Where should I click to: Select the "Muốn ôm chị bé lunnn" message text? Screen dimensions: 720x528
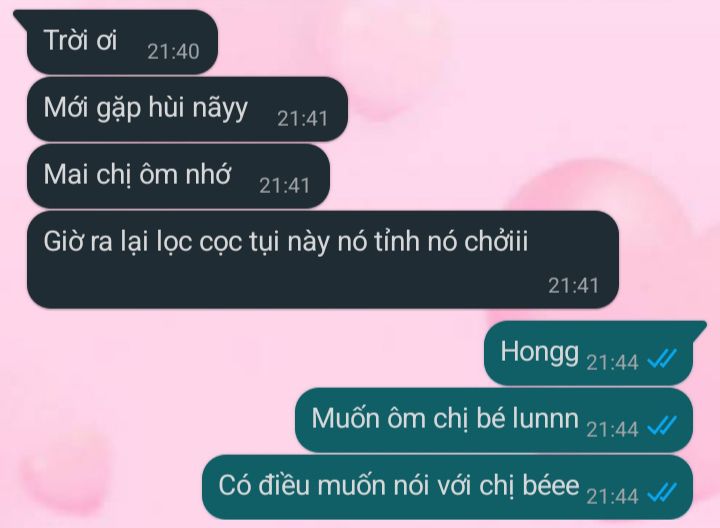point(444,419)
